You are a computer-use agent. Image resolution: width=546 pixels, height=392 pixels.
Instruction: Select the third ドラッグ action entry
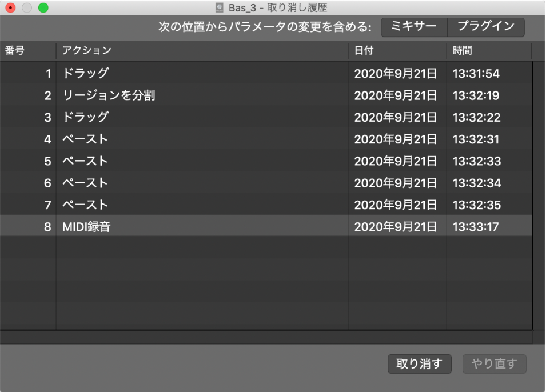(172, 117)
